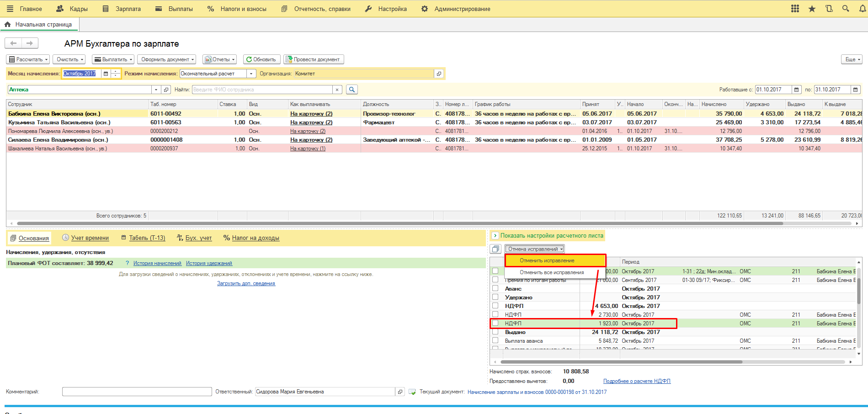The image size is (868, 414).
Task: Click into the Комментарий input field
Action: (x=137, y=392)
